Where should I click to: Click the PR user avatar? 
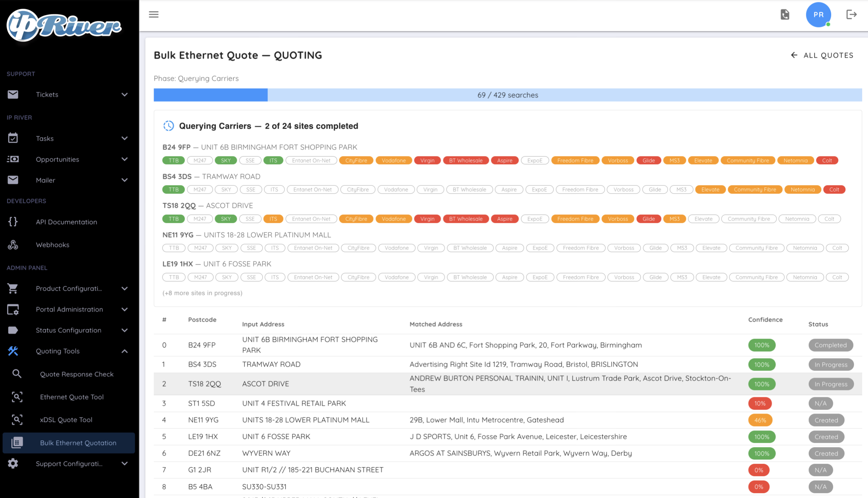click(818, 15)
